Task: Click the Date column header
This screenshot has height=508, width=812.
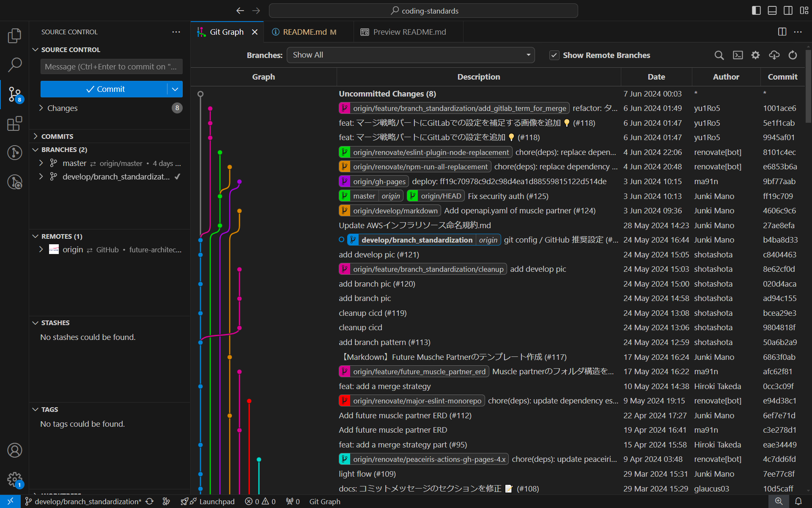Action: click(x=656, y=77)
